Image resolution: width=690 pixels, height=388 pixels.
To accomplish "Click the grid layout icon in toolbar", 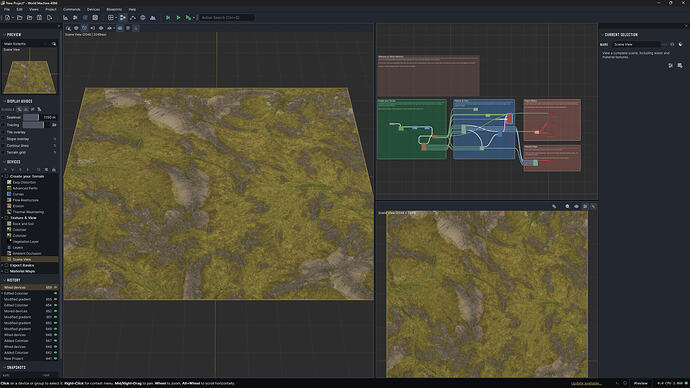I will click(111, 18).
